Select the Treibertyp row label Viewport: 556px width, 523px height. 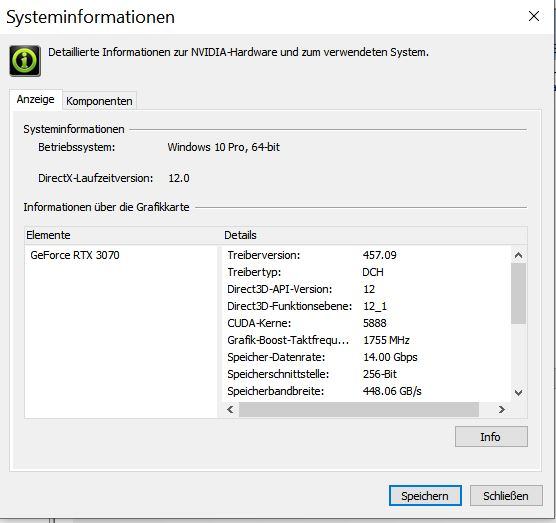[x=254, y=272]
